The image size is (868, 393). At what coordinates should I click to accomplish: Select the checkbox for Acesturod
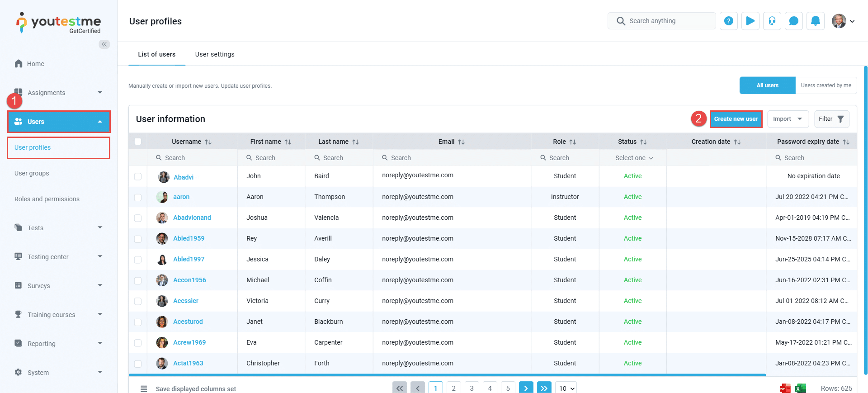[x=138, y=322]
